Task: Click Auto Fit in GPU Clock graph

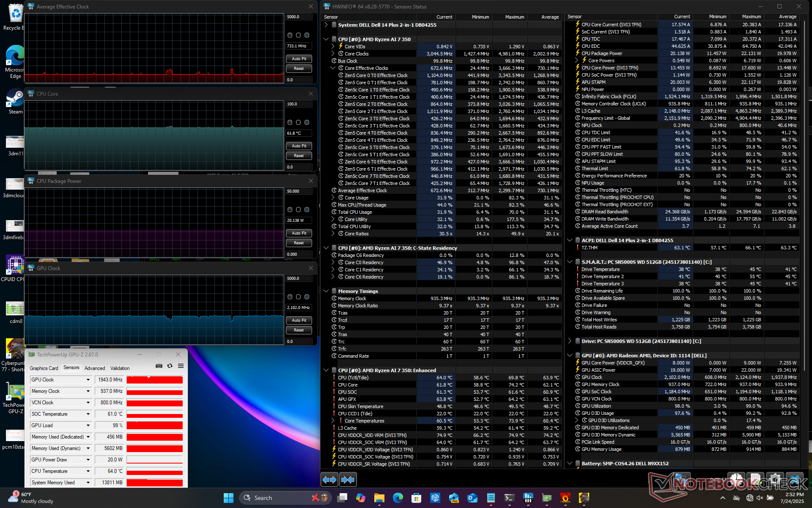Action: 299,320
